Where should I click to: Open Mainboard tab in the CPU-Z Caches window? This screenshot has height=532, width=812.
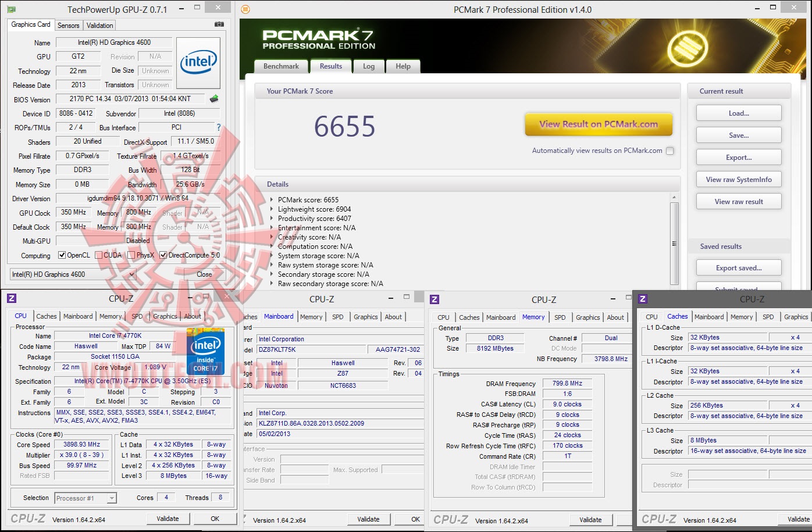709,317
